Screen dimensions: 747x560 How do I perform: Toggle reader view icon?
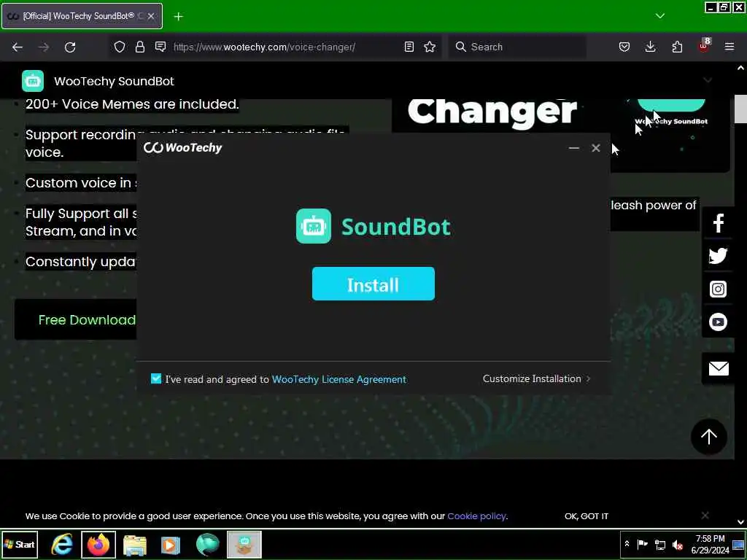click(x=409, y=47)
